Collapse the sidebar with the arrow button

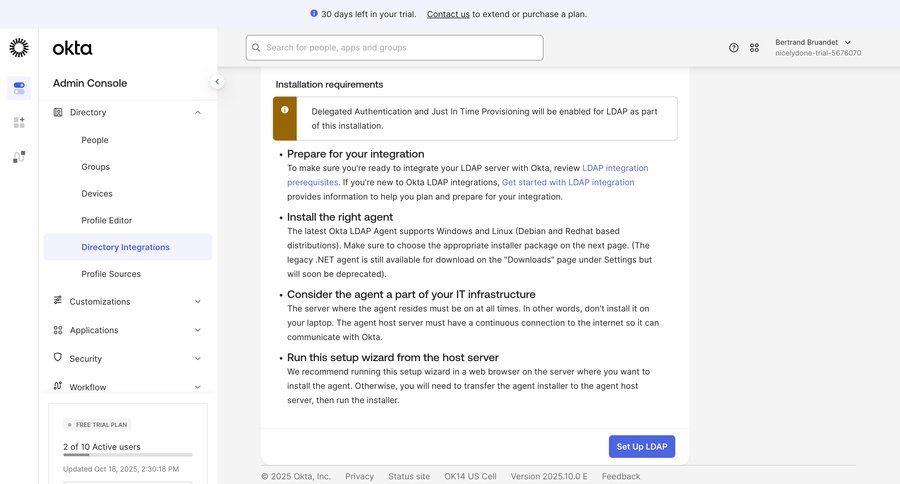click(217, 82)
